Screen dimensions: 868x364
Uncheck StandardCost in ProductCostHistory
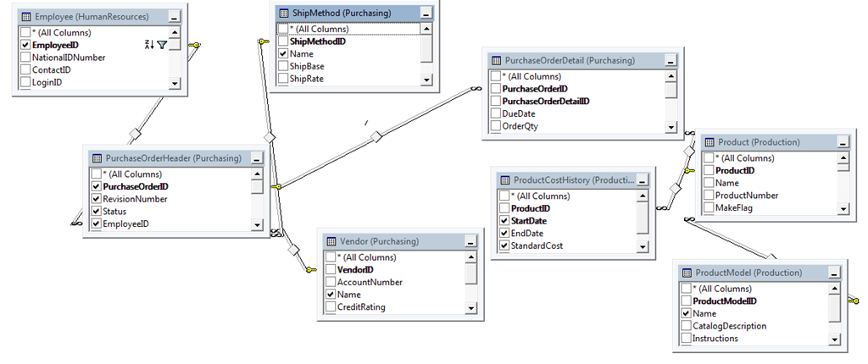click(504, 245)
